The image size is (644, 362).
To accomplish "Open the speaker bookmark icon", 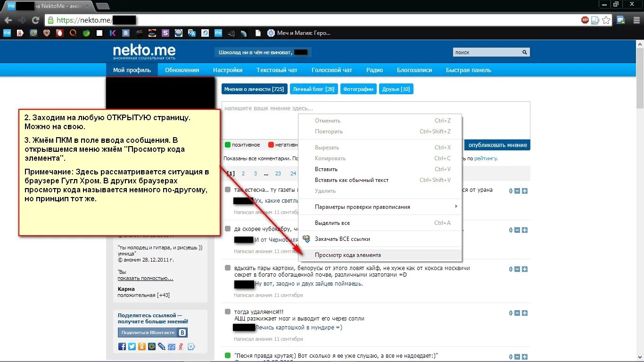I will pos(231,33).
